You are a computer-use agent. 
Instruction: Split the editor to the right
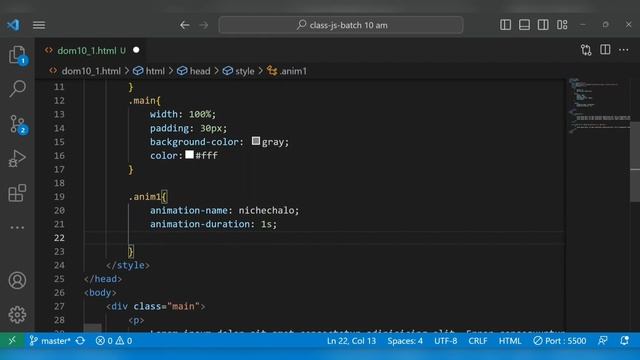point(605,50)
